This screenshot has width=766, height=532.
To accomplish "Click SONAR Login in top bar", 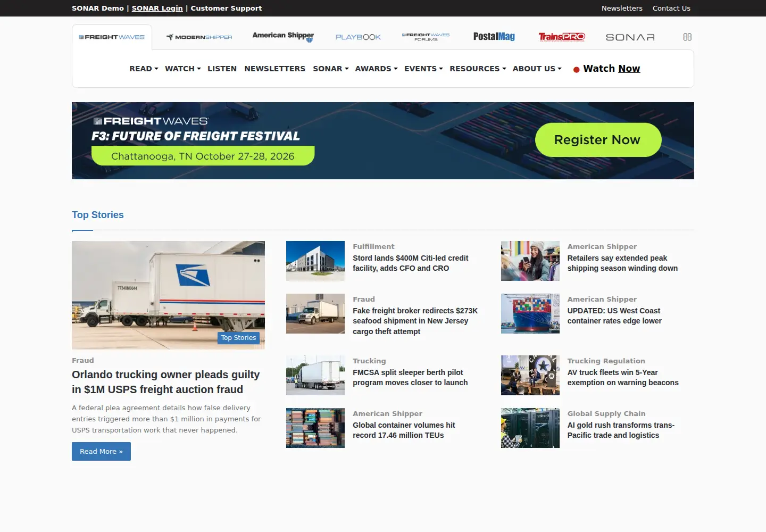I will (157, 8).
